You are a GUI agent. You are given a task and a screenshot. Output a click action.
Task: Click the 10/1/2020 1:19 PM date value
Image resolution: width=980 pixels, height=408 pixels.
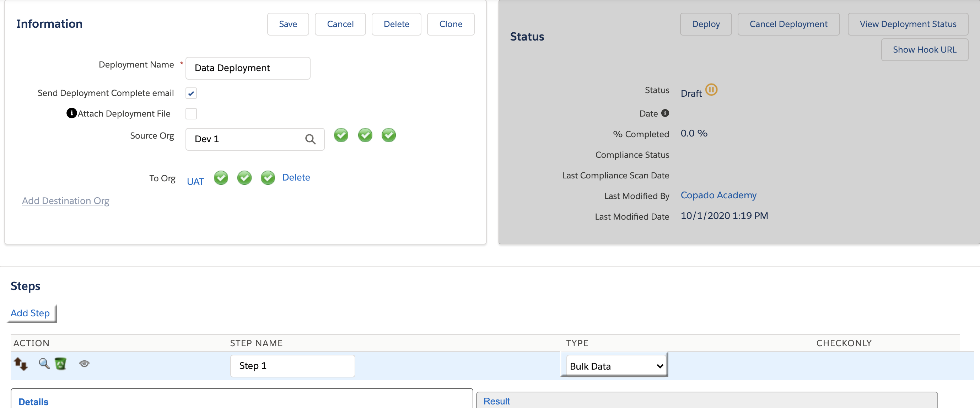click(724, 216)
